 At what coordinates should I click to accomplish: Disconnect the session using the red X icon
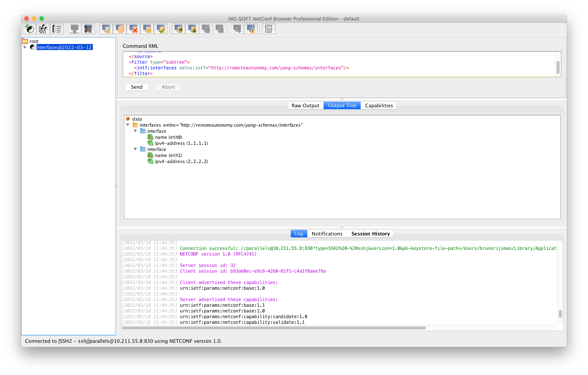click(88, 29)
